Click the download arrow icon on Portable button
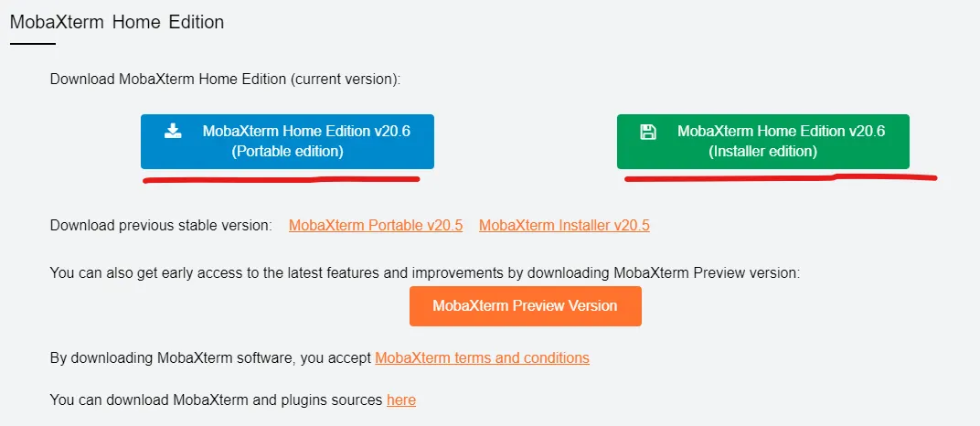The image size is (980, 426). pos(173,131)
